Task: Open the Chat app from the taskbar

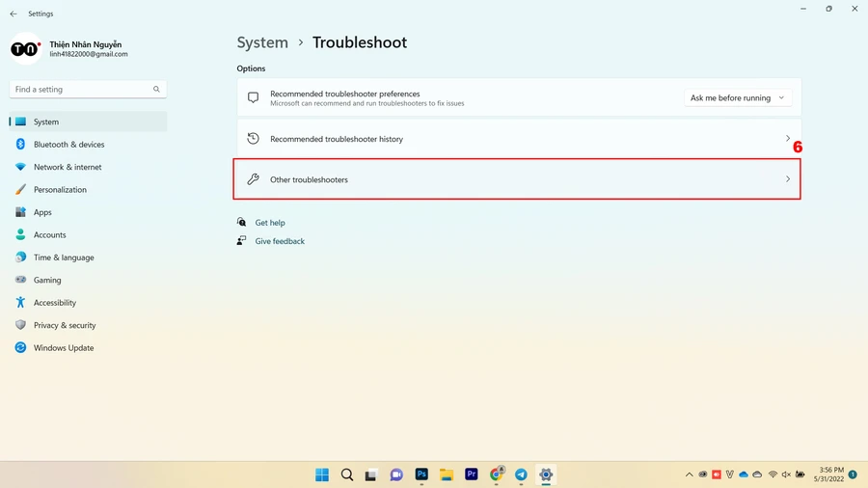Action: tap(396, 474)
